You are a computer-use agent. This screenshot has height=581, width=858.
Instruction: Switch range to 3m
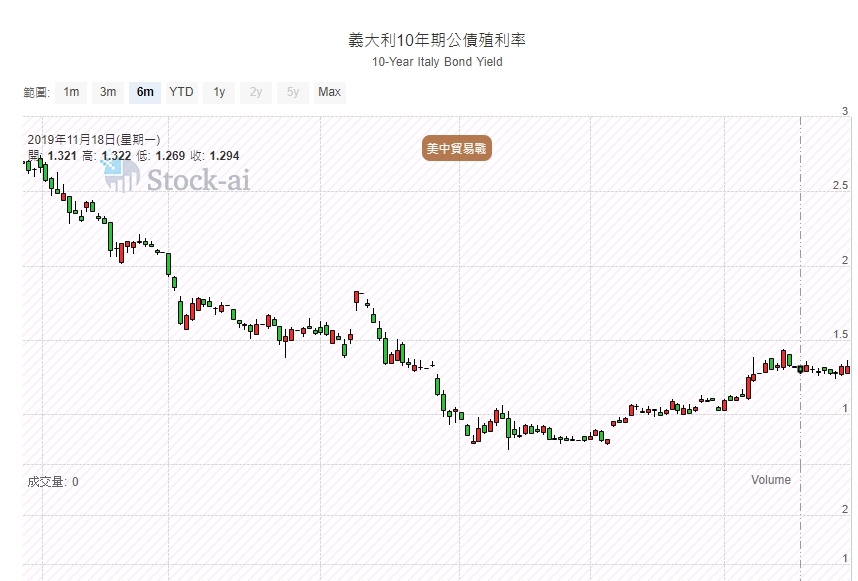tap(108, 92)
